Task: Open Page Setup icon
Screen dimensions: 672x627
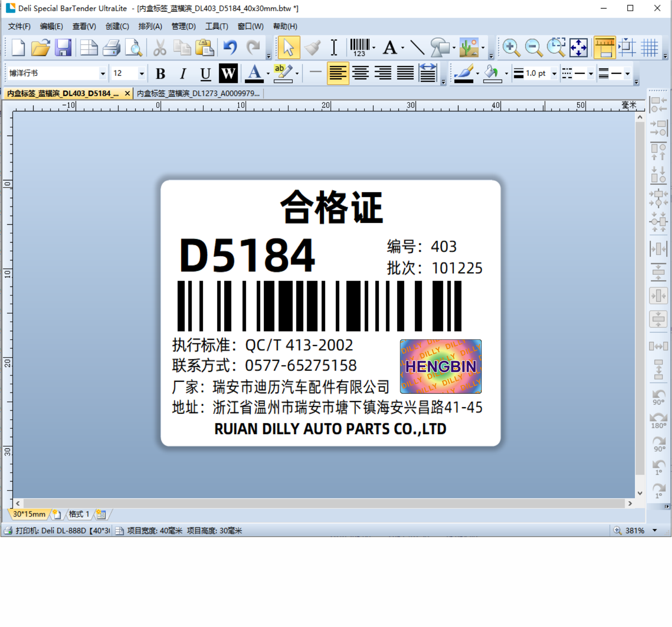Action: click(x=89, y=47)
